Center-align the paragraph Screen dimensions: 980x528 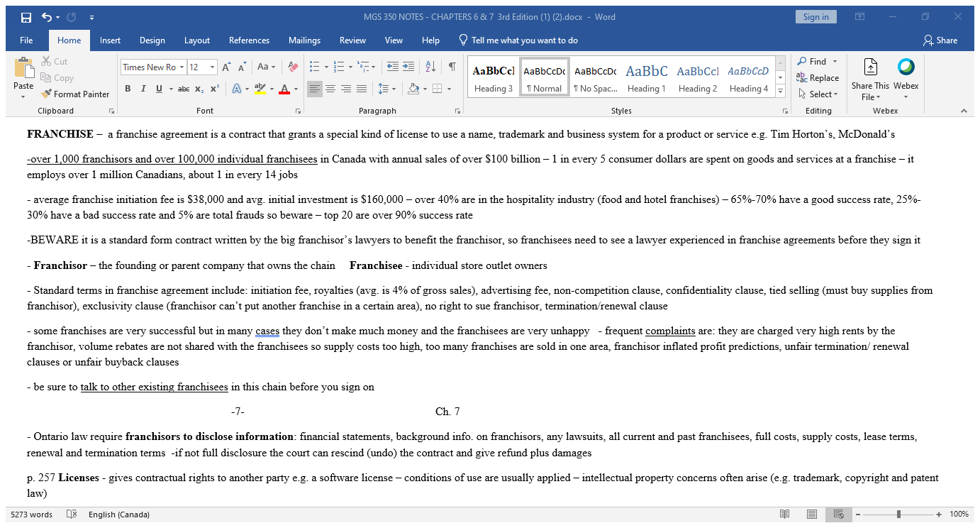[x=330, y=89]
